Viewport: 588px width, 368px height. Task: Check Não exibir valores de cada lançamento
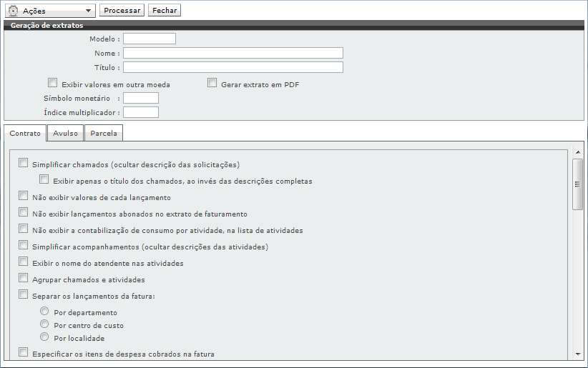[24, 196]
